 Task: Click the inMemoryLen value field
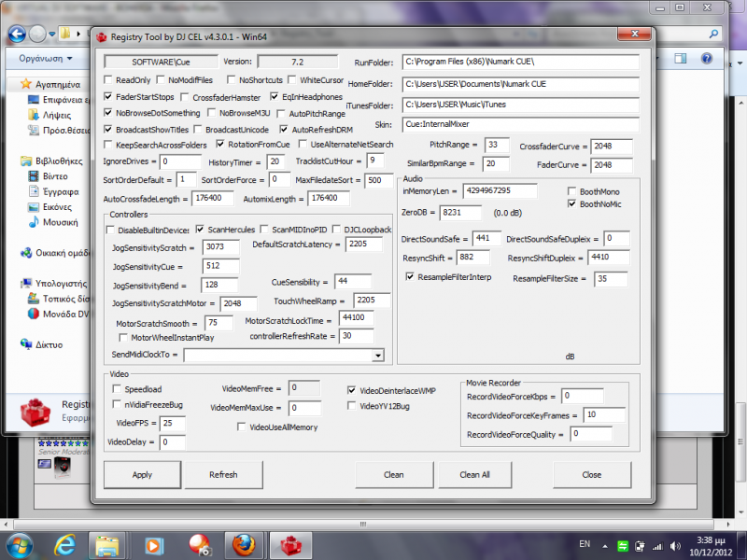point(500,190)
